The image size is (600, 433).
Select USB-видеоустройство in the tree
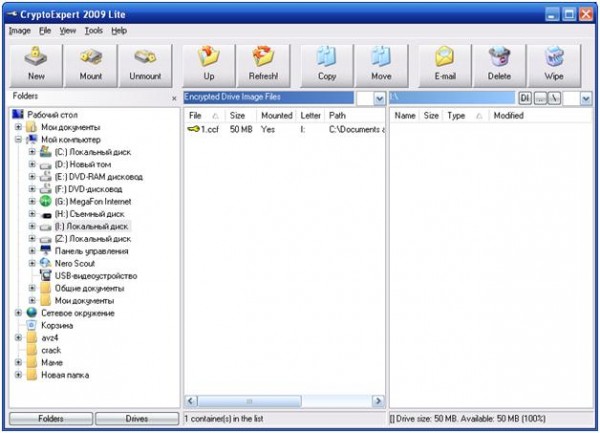(x=96, y=276)
